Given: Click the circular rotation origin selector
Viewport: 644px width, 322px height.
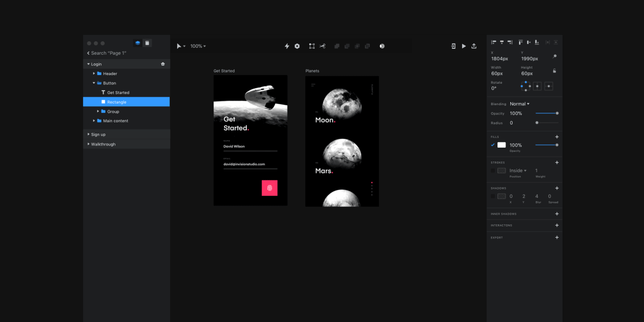Looking at the screenshot, I should pyautogui.click(x=526, y=86).
